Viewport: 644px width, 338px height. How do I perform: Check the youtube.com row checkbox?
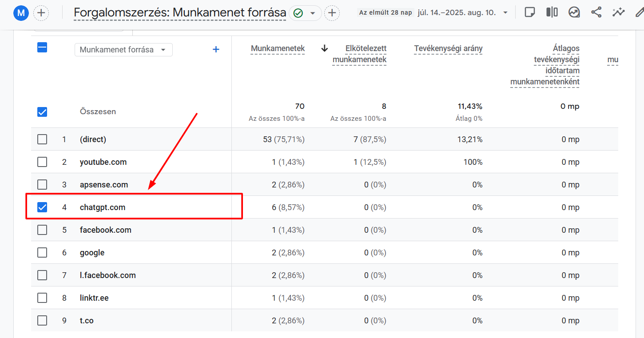point(42,162)
